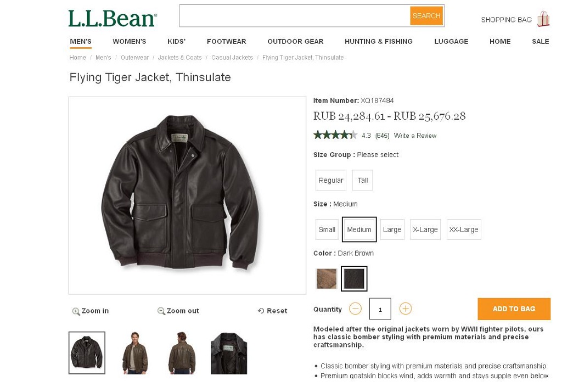Click the Zoom in magnifier icon
Viewport: 562px width, 392px height.
point(76,311)
